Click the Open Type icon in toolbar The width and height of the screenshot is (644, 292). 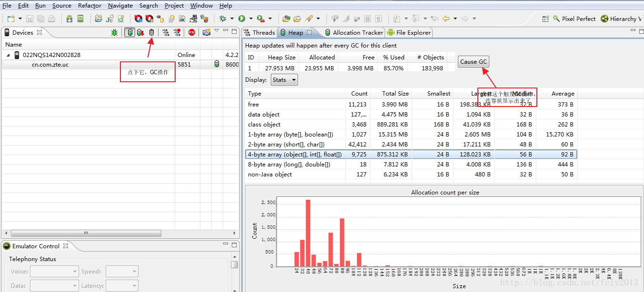[287, 19]
